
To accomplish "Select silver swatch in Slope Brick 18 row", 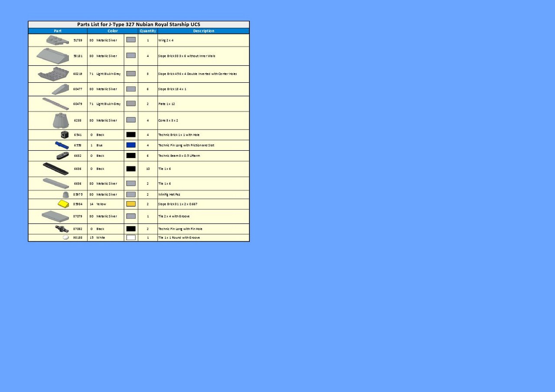I will tap(131, 89).
